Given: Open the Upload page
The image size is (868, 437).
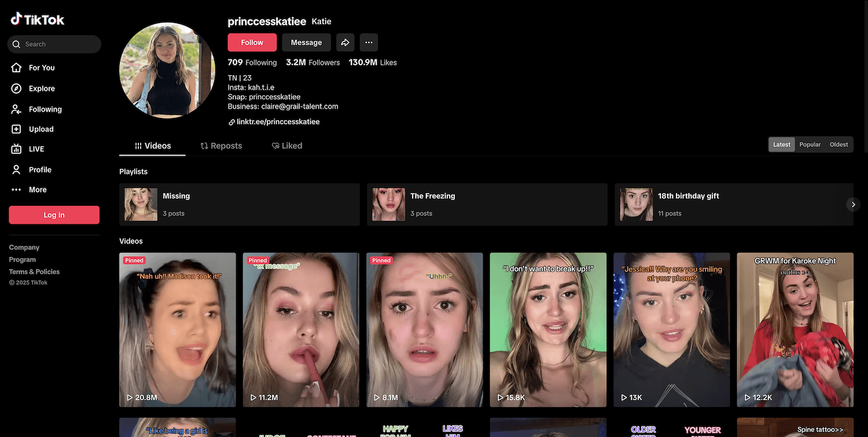Looking at the screenshot, I should point(41,129).
